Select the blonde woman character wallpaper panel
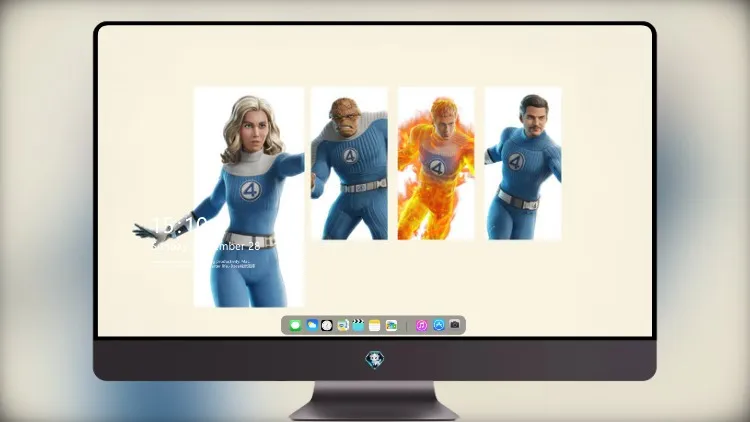The image size is (750, 422). 249,197
